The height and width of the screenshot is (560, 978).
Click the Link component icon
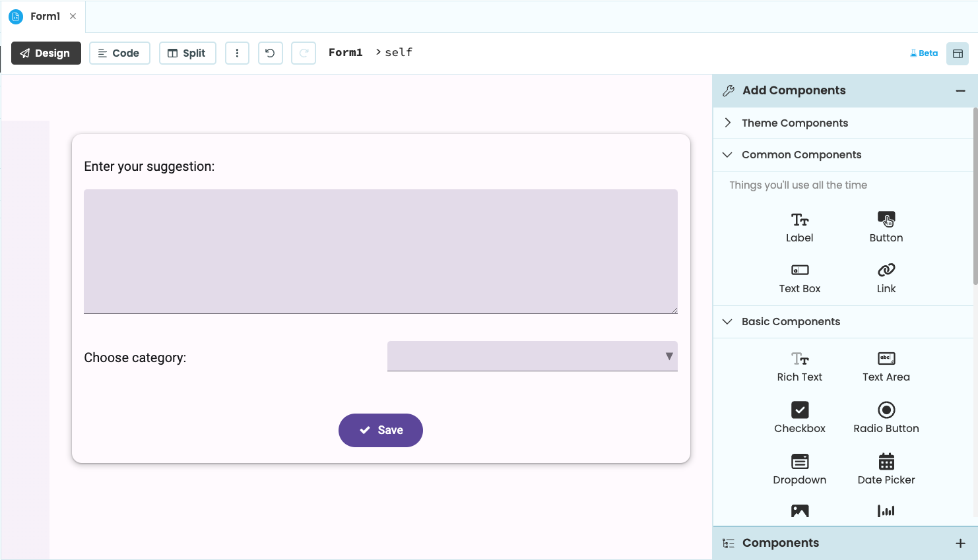pos(886,270)
